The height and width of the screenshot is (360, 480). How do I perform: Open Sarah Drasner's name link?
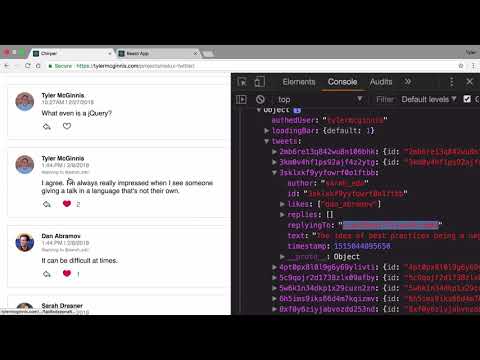62,306
